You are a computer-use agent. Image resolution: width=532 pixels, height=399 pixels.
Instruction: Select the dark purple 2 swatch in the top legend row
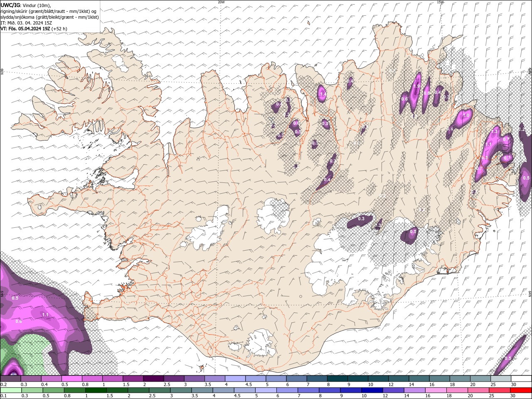pyautogui.click(x=153, y=379)
